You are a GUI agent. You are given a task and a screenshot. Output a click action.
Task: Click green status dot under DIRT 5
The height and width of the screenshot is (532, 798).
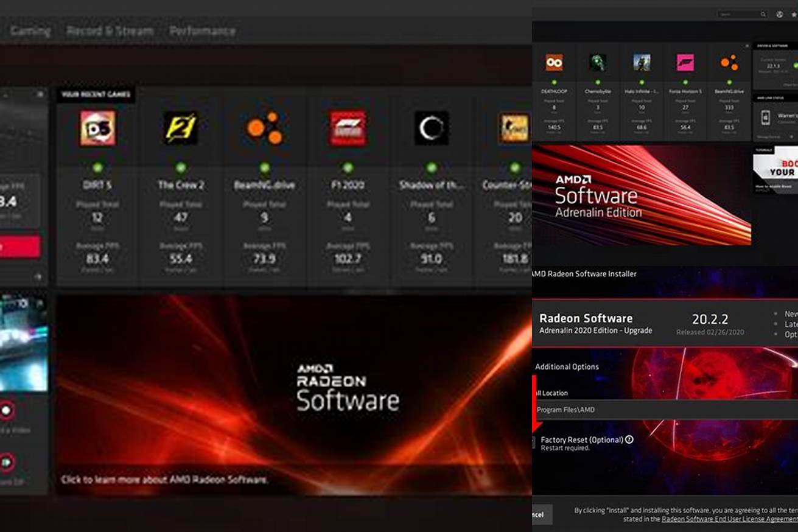(x=97, y=167)
